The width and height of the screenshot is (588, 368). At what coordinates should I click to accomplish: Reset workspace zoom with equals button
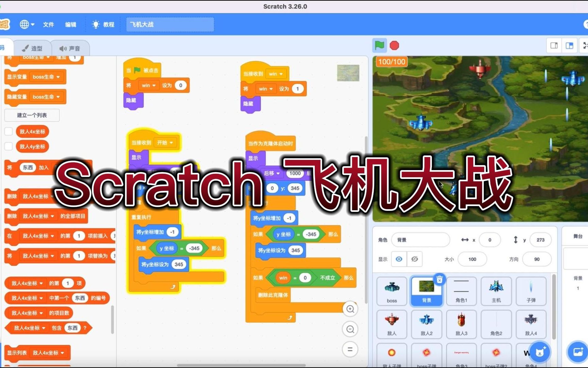click(x=350, y=349)
